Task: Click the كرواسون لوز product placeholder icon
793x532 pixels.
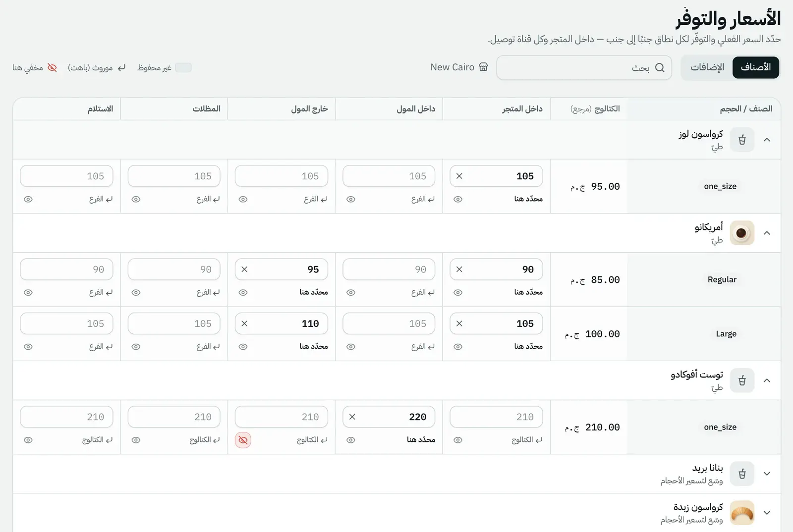Action: (742, 140)
